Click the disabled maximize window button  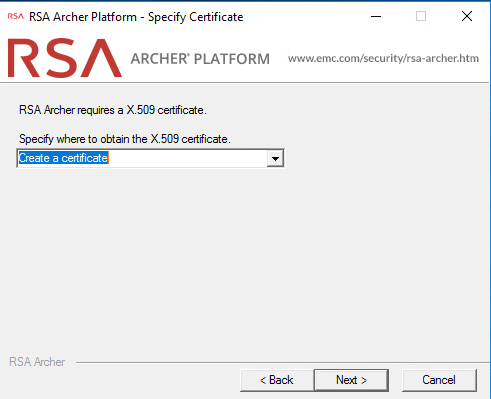click(421, 16)
